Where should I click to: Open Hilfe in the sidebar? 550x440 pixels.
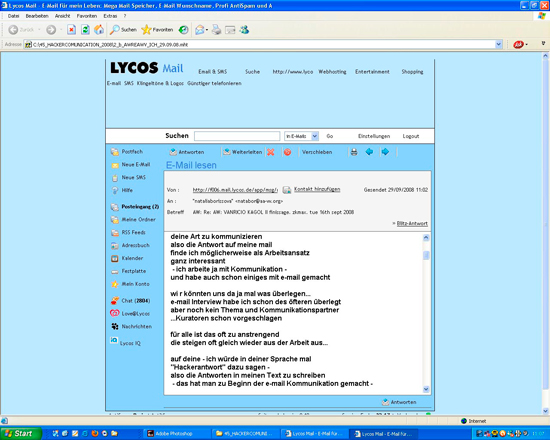coord(122,190)
